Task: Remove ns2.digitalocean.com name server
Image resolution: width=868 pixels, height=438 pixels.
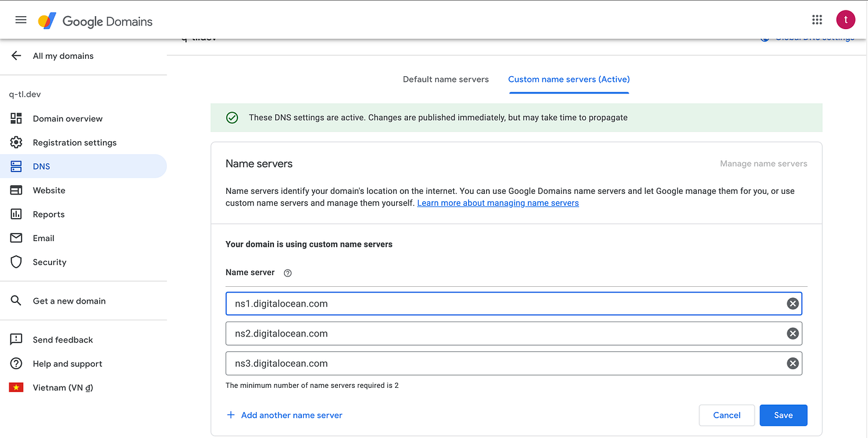Action: (x=792, y=333)
